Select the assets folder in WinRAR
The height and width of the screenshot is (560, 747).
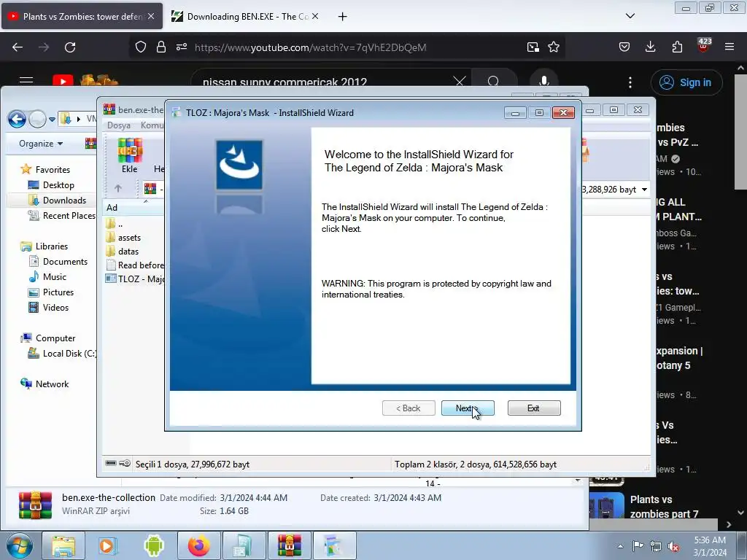click(123, 237)
